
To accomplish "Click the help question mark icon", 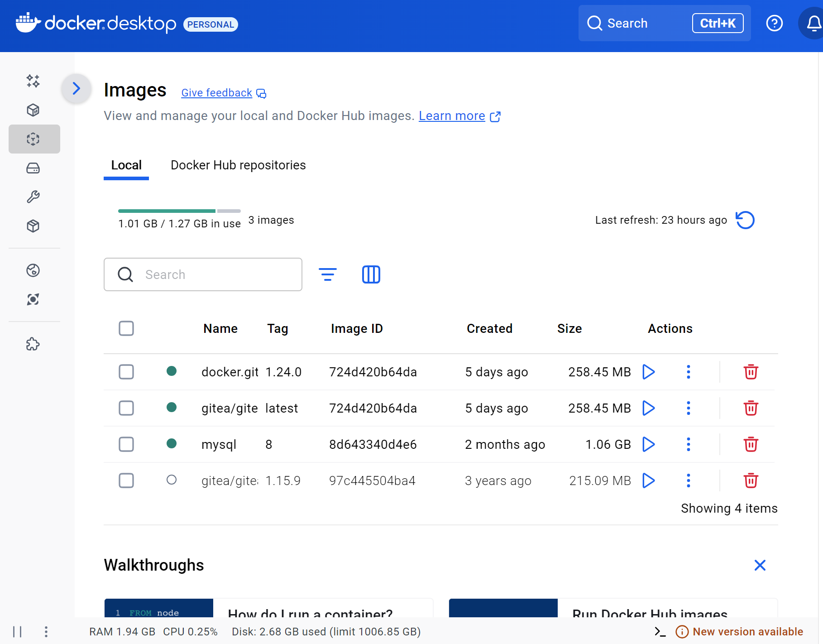I will click(775, 23).
